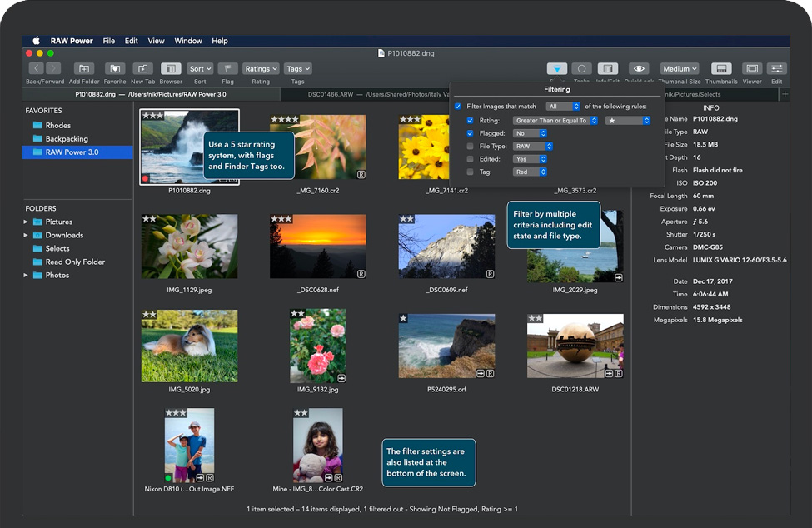Select the Backpacking favorite folder
812x528 pixels.
click(x=67, y=139)
